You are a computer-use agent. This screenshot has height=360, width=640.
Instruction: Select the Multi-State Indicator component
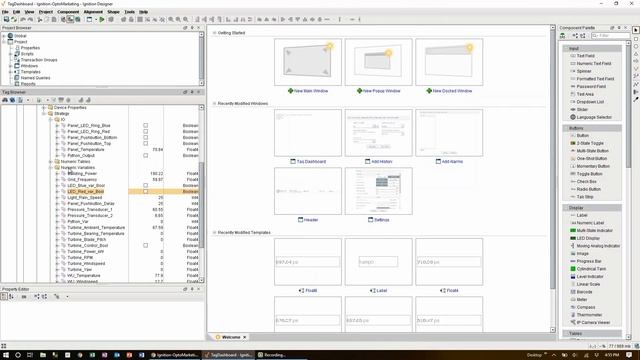(594, 230)
